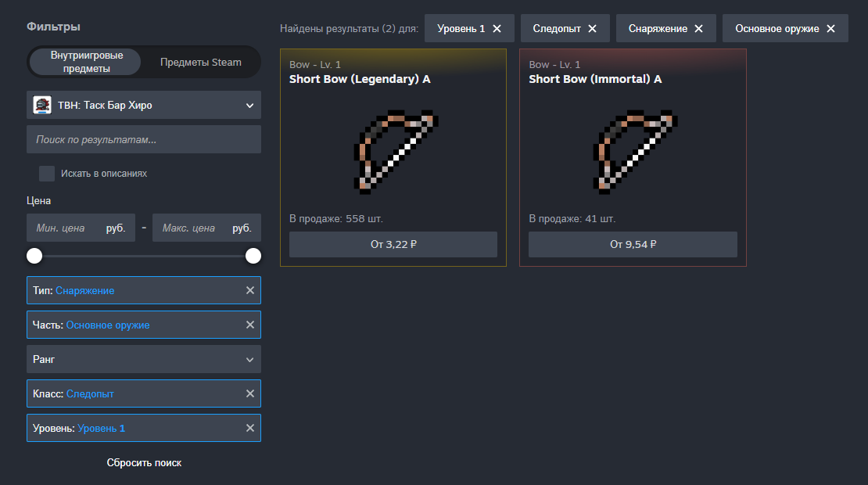
Task: Open Short Bow (Immortal) A title
Action: tap(595, 79)
